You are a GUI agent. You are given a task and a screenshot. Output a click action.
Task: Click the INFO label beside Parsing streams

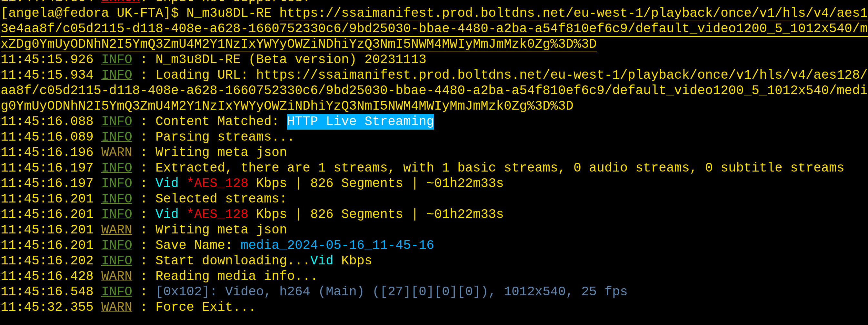(116, 137)
